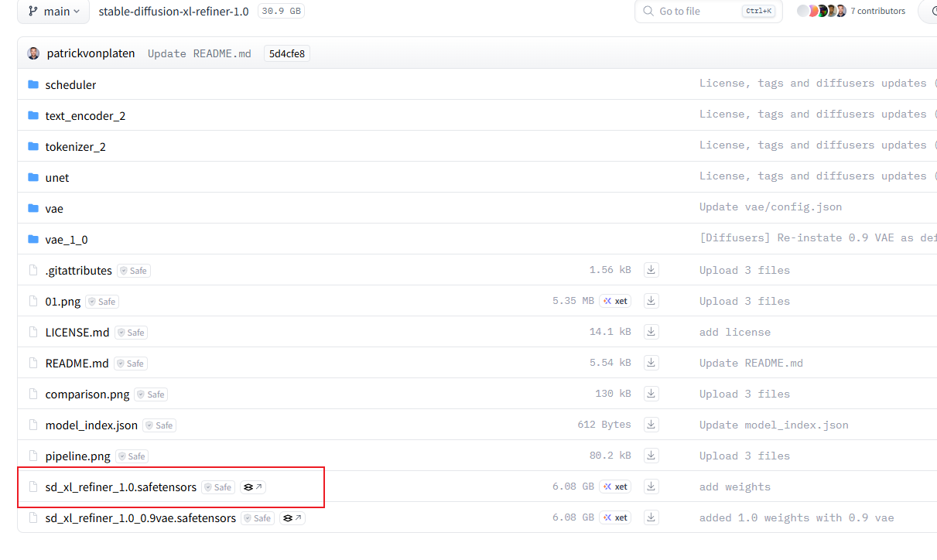937x560 pixels.
Task: Open the Re-instate 0.9 VAE commit message
Action: point(818,238)
